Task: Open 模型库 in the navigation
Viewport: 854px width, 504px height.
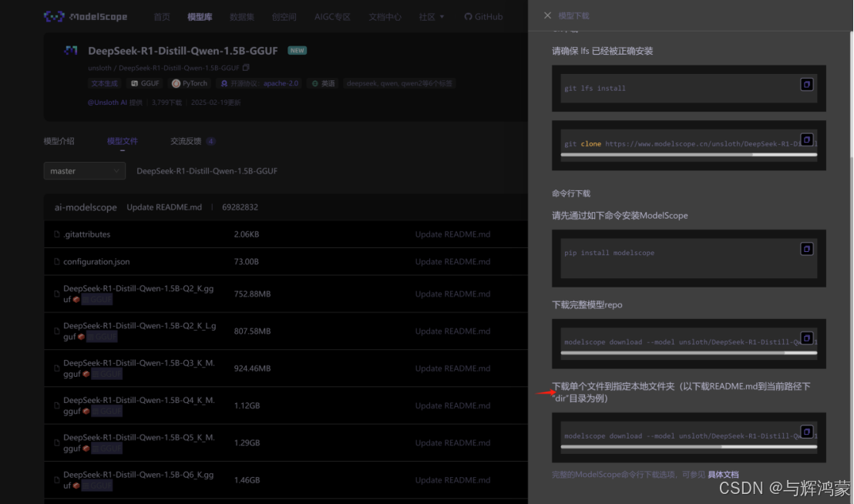Action: [x=200, y=17]
